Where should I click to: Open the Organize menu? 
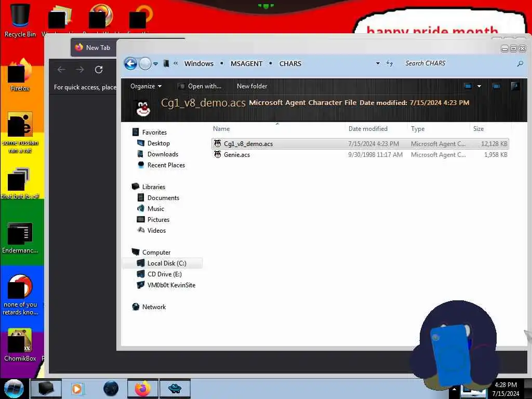pos(146,86)
